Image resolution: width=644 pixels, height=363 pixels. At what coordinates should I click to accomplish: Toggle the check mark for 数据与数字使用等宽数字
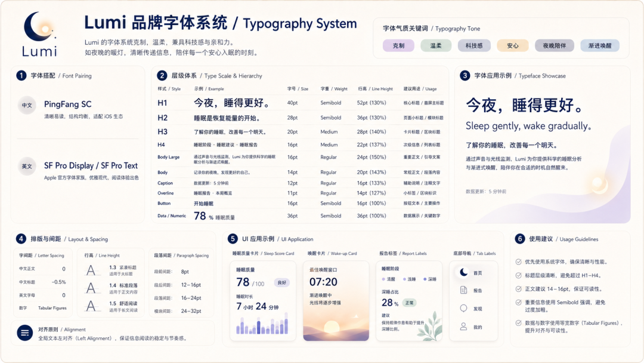coord(518,323)
